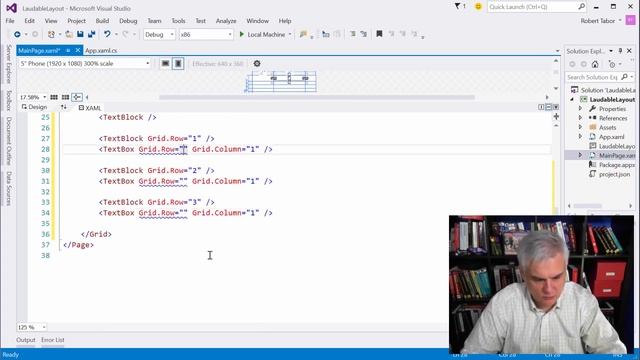
Task: Open the View menu
Action: pos(51,21)
